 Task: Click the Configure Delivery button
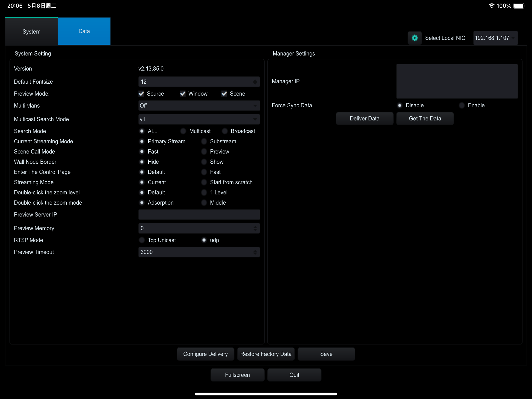pos(205,354)
